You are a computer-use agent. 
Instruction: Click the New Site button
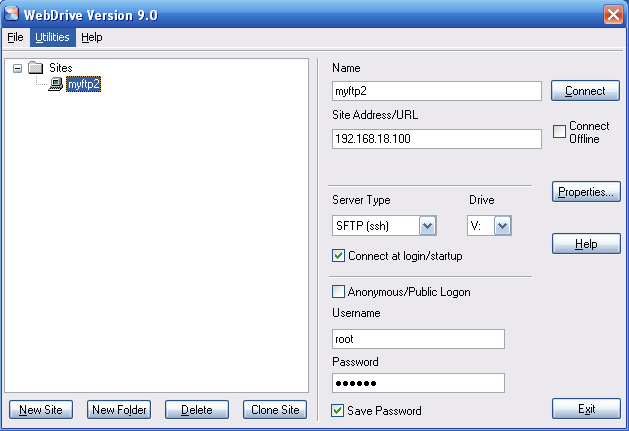click(x=41, y=410)
